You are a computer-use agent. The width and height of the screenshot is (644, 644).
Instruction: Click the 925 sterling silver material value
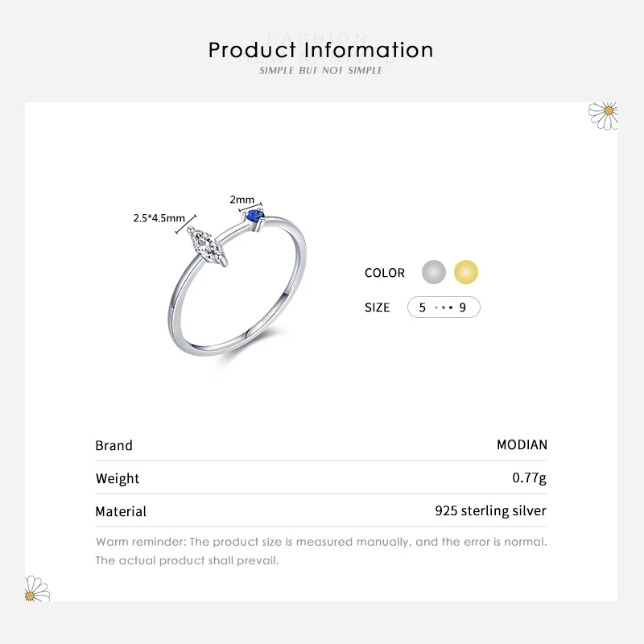coord(490,511)
